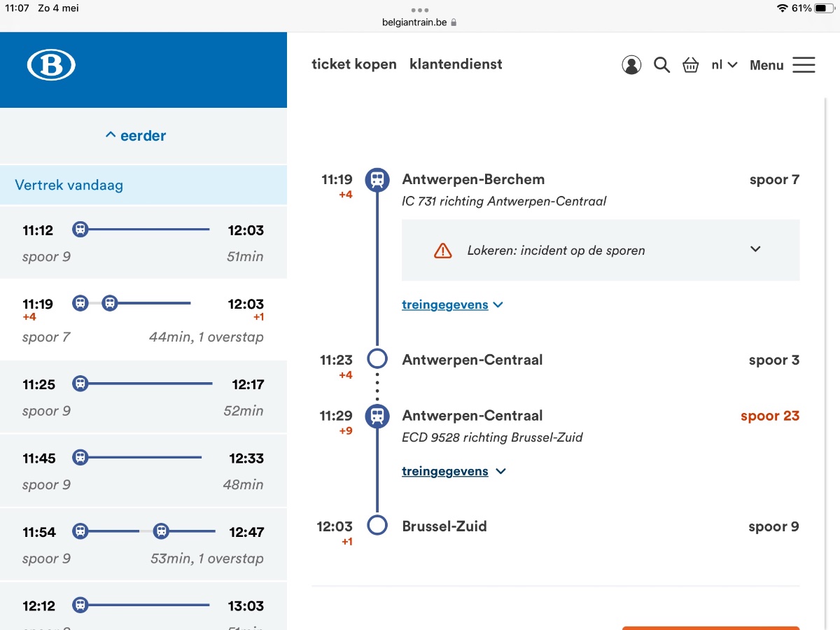Expand treingegevens for IC 731
The width and height of the screenshot is (840, 630).
pyautogui.click(x=452, y=304)
